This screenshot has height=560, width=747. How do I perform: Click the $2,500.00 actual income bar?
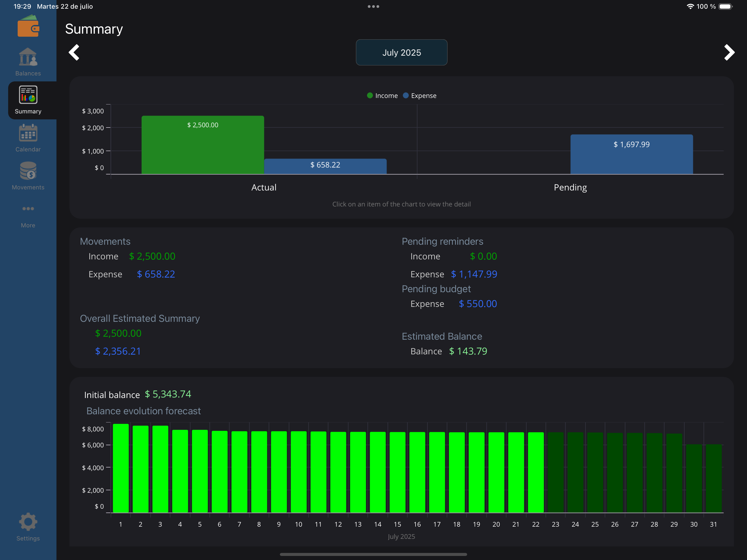point(202,145)
